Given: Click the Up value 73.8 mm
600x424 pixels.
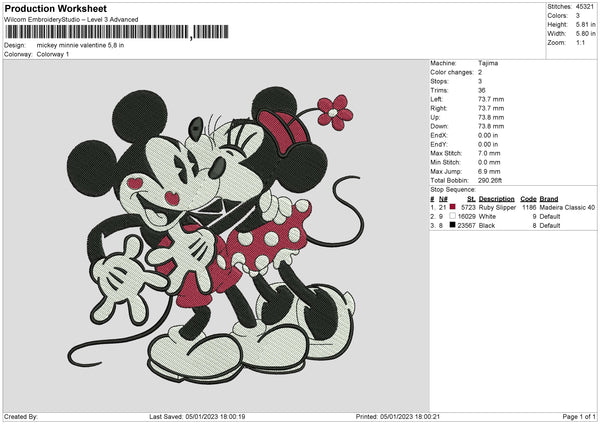Looking at the screenshot, I should pyautogui.click(x=491, y=117).
